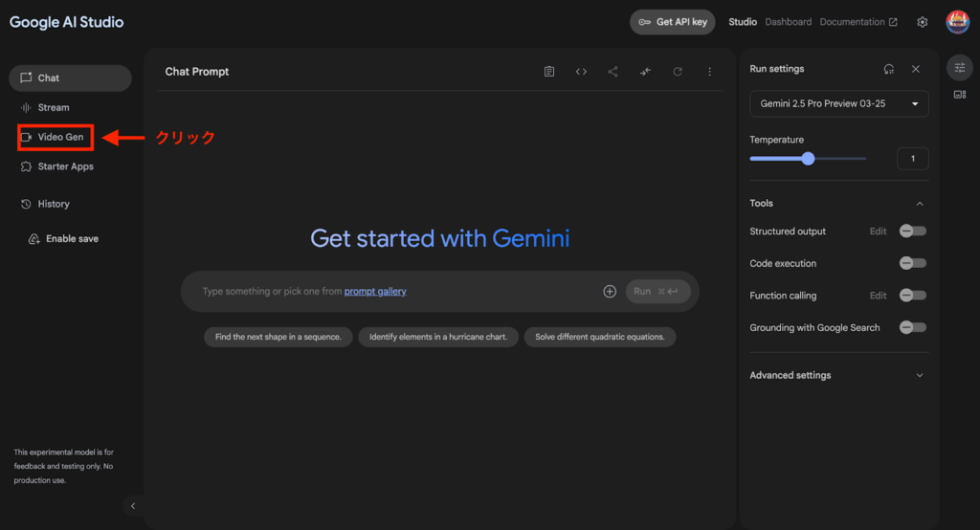The width and height of the screenshot is (980, 530).
Task: Click the compare mode arrows icon
Action: click(645, 71)
